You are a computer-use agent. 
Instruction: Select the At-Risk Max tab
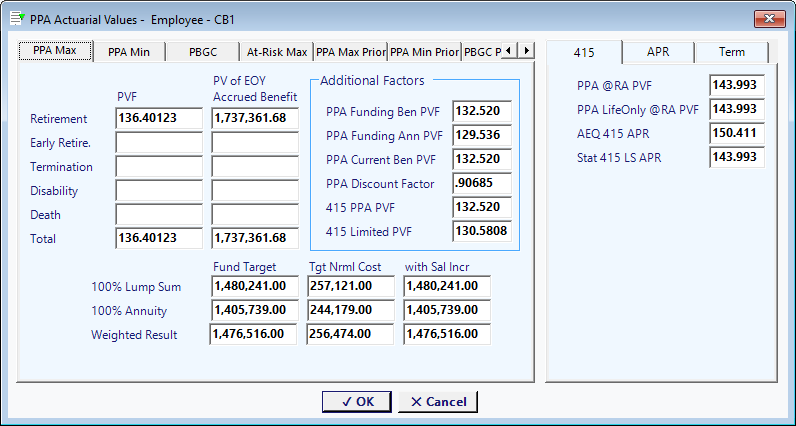[277, 52]
